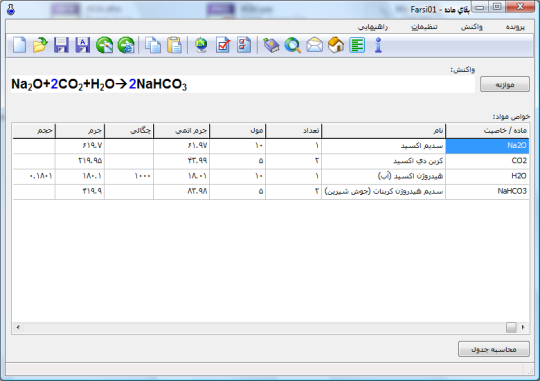Click the name cell سدیم اکسید
Screen dimensions: 540x381
pos(384,146)
